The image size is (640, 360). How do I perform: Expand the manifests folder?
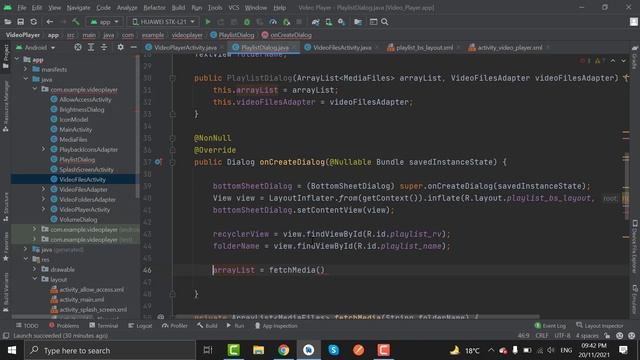click(x=26, y=69)
